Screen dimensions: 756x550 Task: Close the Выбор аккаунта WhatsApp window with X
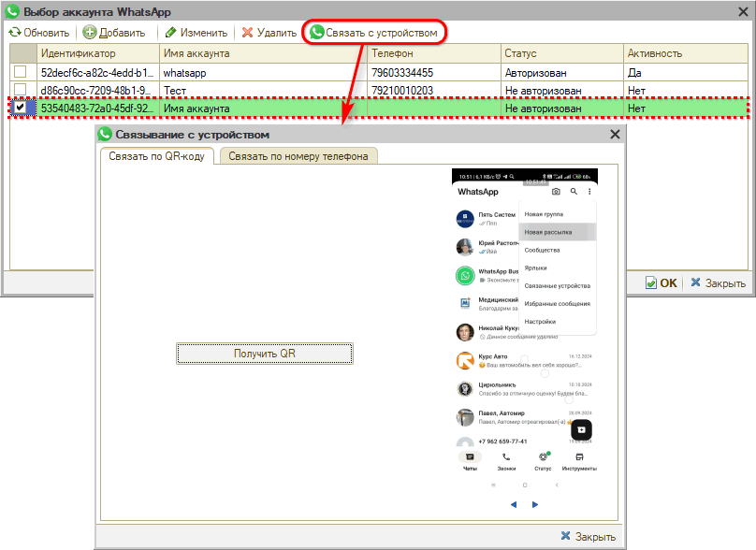[743, 12]
